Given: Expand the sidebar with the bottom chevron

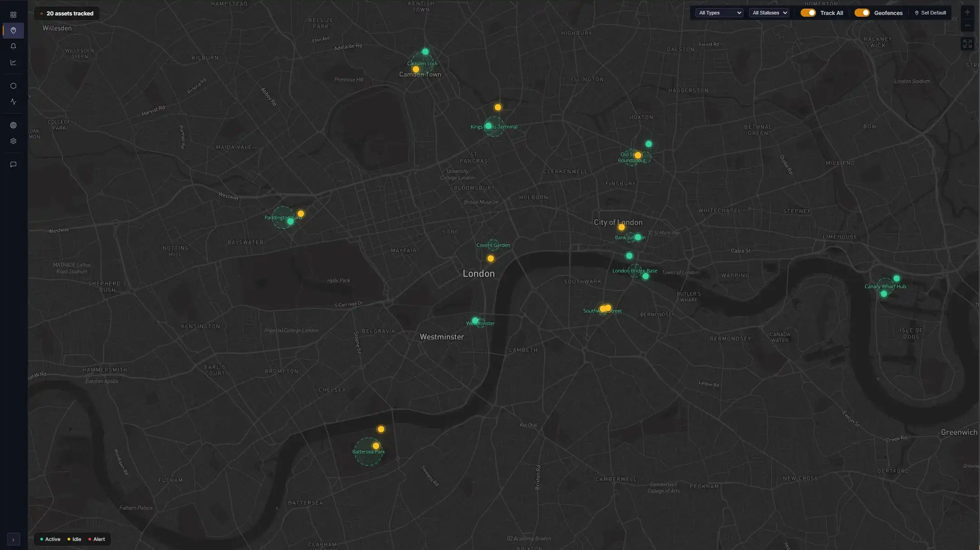Looking at the screenshot, I should coord(13,540).
